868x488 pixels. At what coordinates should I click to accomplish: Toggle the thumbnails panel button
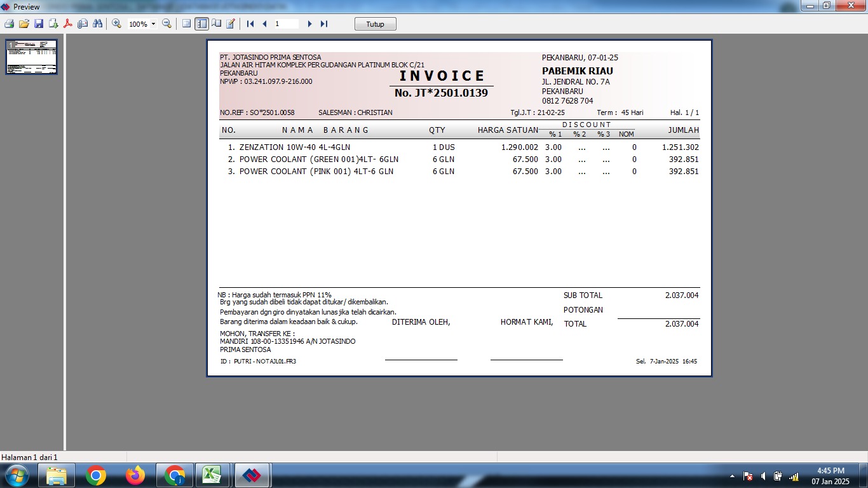tap(201, 24)
